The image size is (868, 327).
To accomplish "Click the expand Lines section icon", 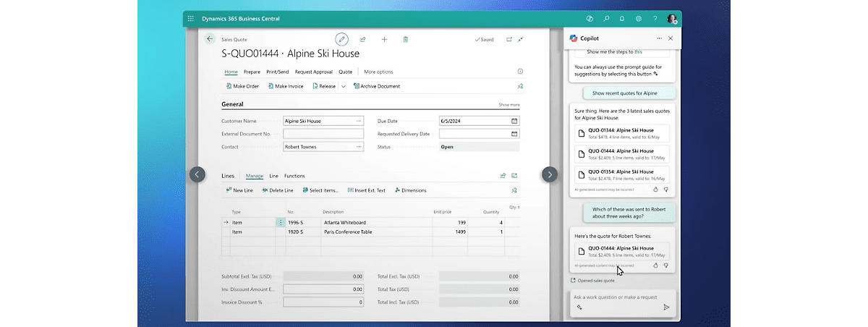I will (515, 175).
